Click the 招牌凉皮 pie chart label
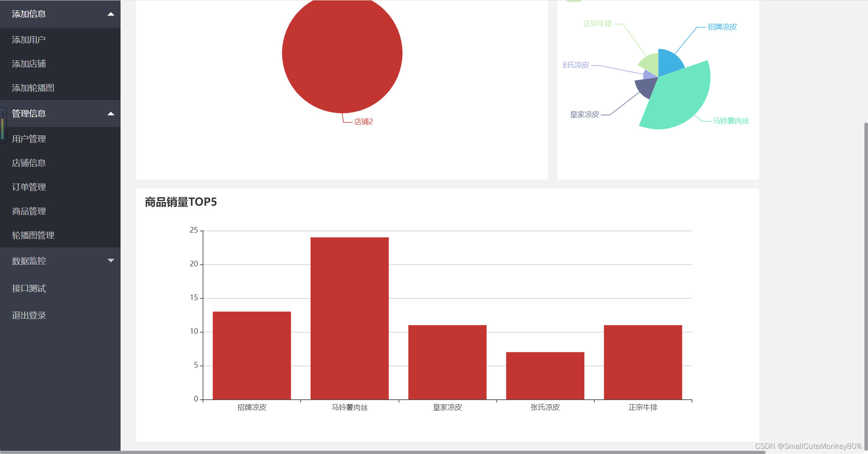The height and width of the screenshot is (454, 868). (x=722, y=27)
